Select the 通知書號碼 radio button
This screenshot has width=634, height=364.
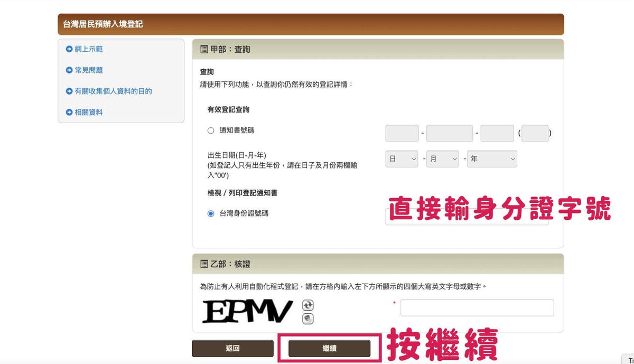(211, 130)
